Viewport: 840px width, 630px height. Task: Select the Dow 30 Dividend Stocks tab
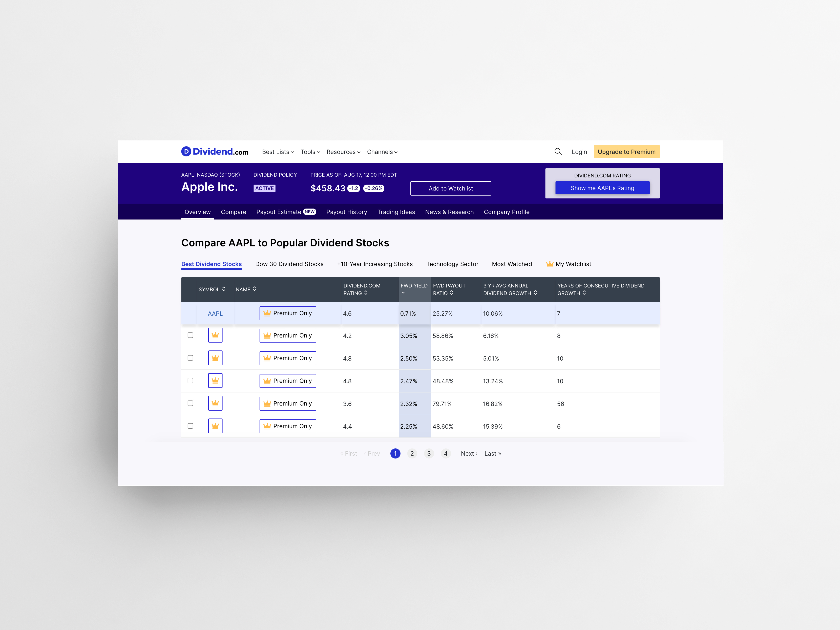click(x=289, y=264)
